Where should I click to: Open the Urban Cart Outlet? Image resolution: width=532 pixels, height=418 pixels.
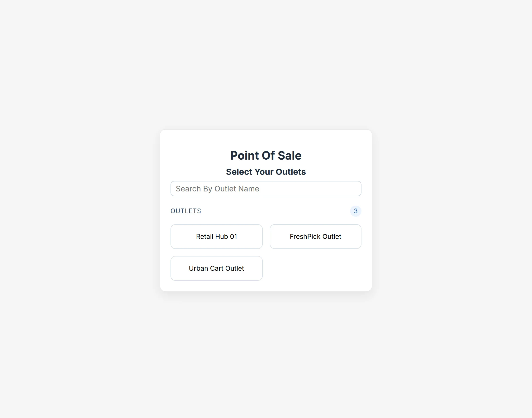[x=216, y=268]
